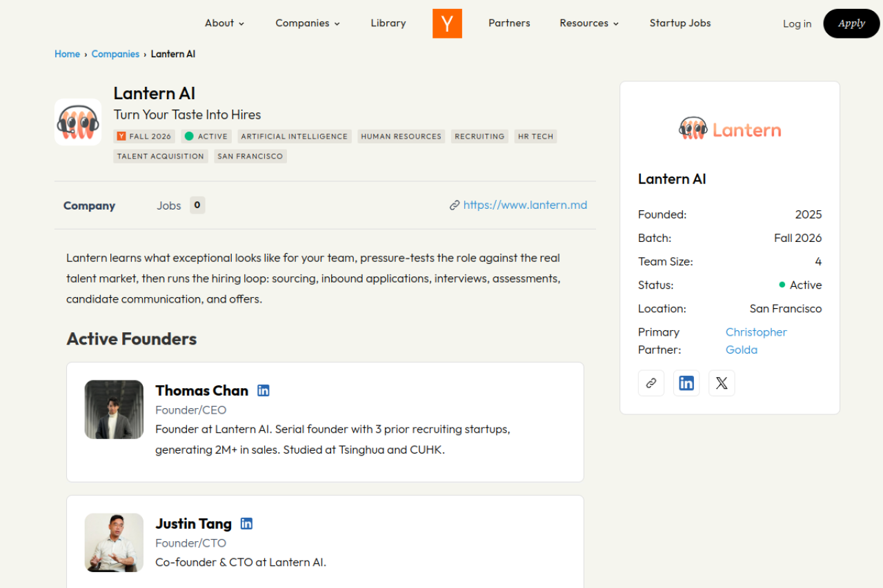The image size is (883, 588).
Task: Open https://www.lantern.md website link
Action: pyautogui.click(x=525, y=205)
